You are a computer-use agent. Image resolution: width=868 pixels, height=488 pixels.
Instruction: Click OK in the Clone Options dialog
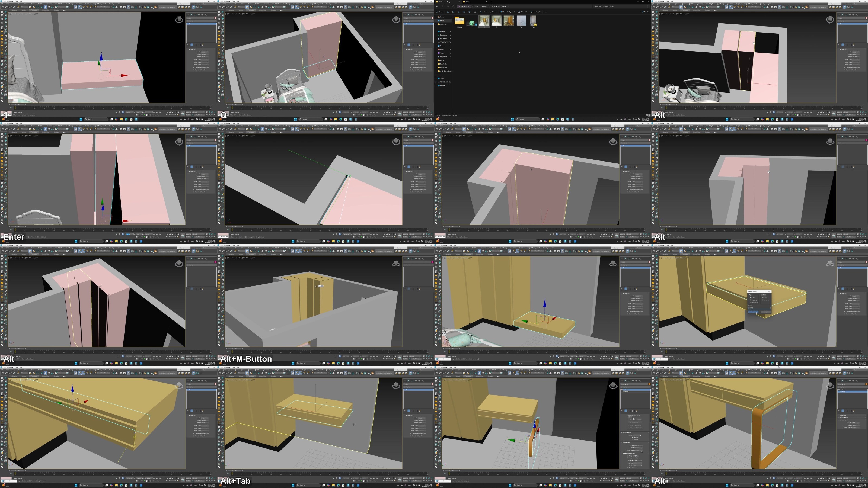(x=754, y=312)
